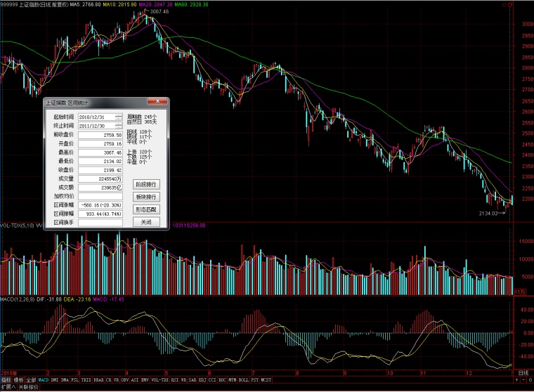
Task: Click the 阶段排行 button
Action: (146, 184)
